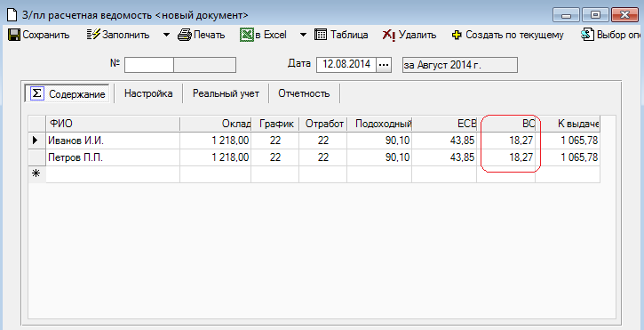Click the document number input field
644x330 pixels.
[x=149, y=65]
